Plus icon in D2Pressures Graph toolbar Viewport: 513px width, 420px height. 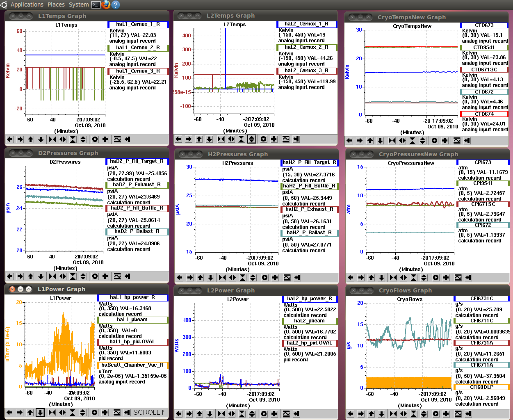click(105, 276)
